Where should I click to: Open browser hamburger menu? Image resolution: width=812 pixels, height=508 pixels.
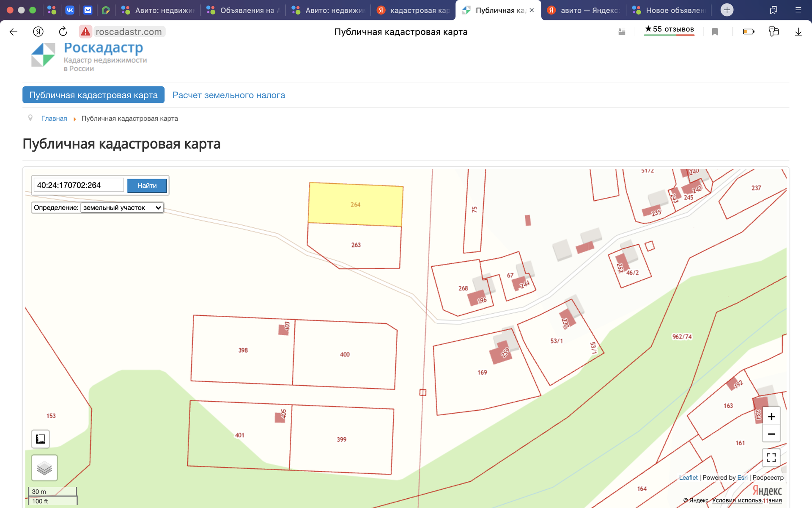tap(798, 10)
